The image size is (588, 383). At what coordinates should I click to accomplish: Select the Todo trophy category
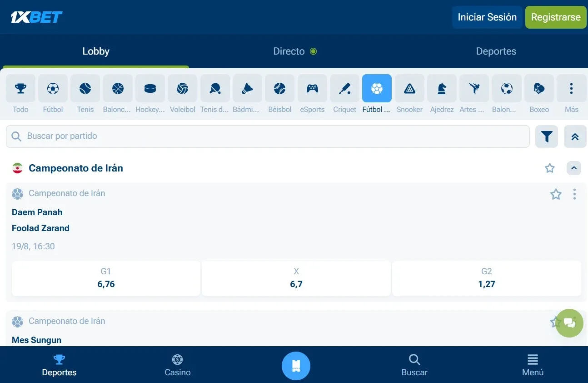20,88
